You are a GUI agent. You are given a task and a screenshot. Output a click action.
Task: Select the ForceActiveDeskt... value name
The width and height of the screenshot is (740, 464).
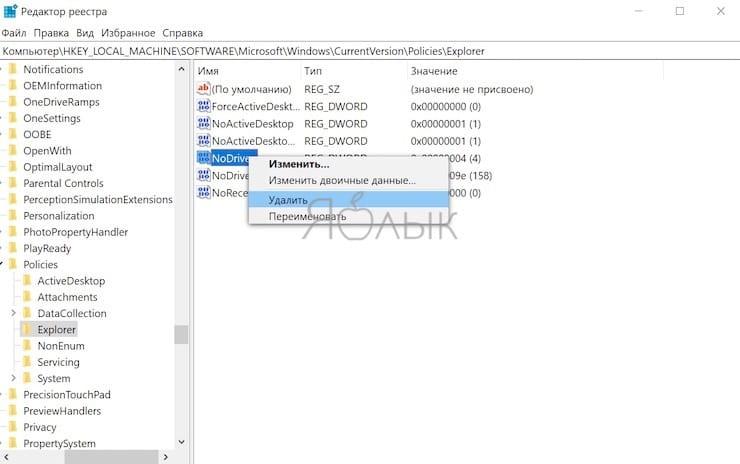tap(255, 106)
